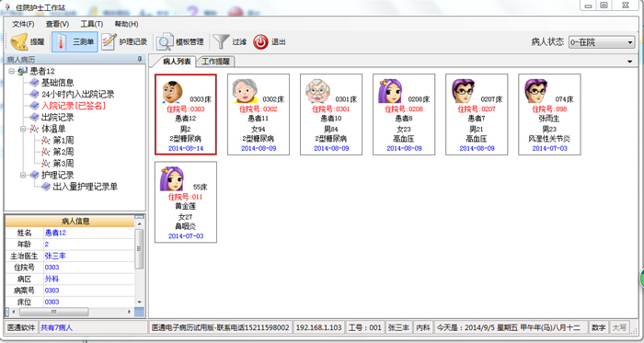
Task: Click 主治医生 value 张三丰
Action: point(55,256)
